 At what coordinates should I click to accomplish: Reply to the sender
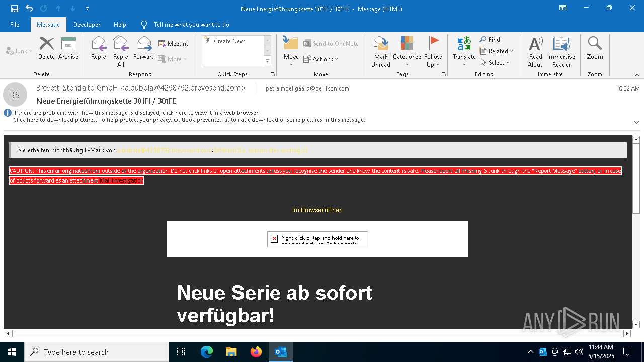[x=99, y=48]
